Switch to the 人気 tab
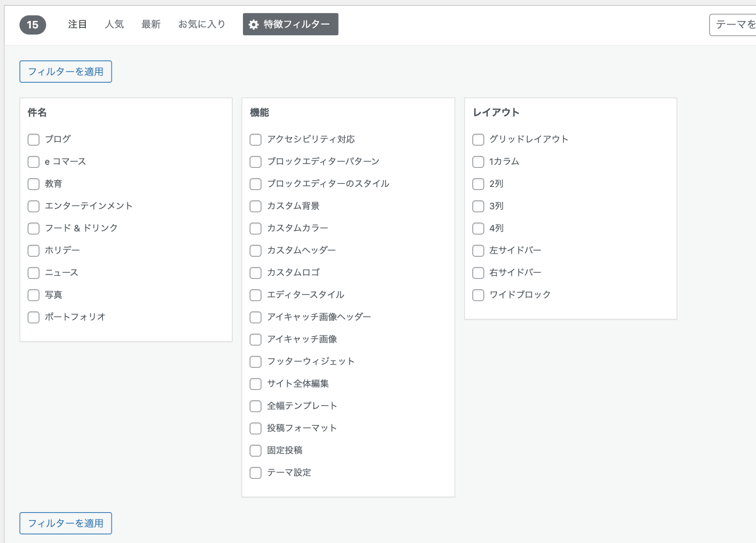The height and width of the screenshot is (543, 756). point(114,25)
